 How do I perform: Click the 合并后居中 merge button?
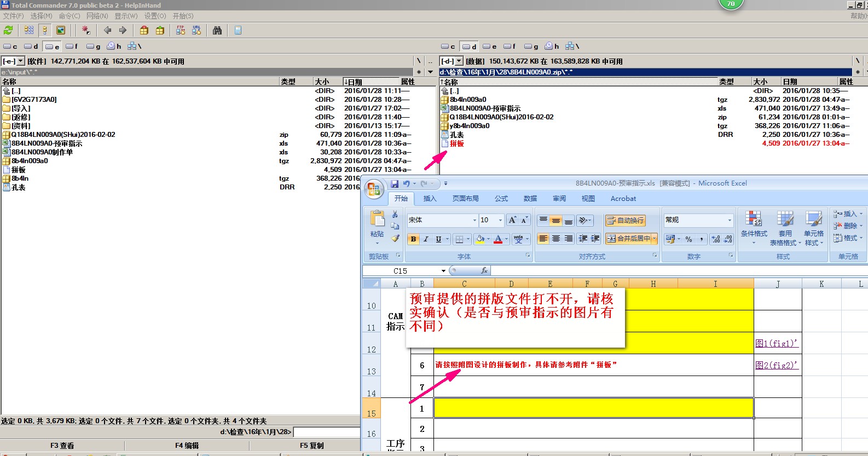[628, 239]
